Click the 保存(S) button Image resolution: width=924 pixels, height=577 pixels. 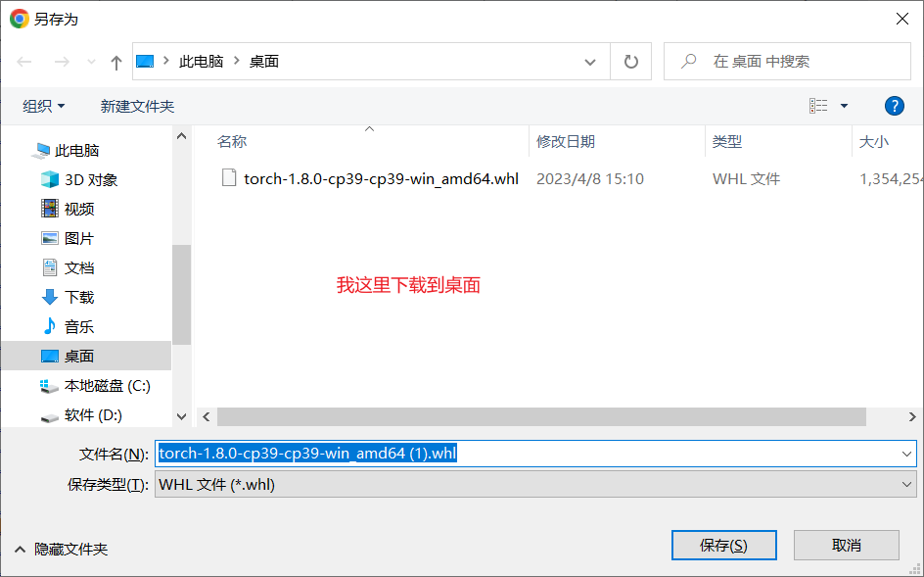723,545
